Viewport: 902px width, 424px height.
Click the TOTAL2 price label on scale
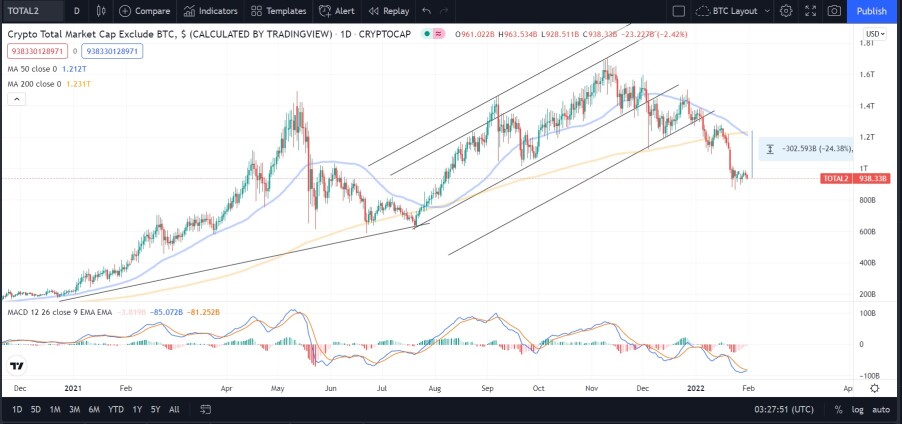click(x=855, y=179)
